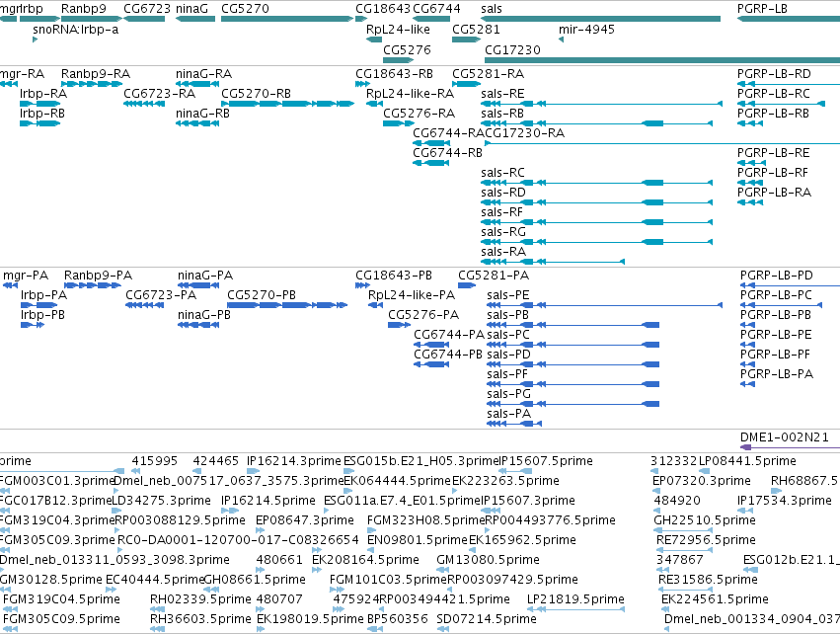This screenshot has width=840, height=634.
Task: Open the sals gene label
Action: pos(492,9)
